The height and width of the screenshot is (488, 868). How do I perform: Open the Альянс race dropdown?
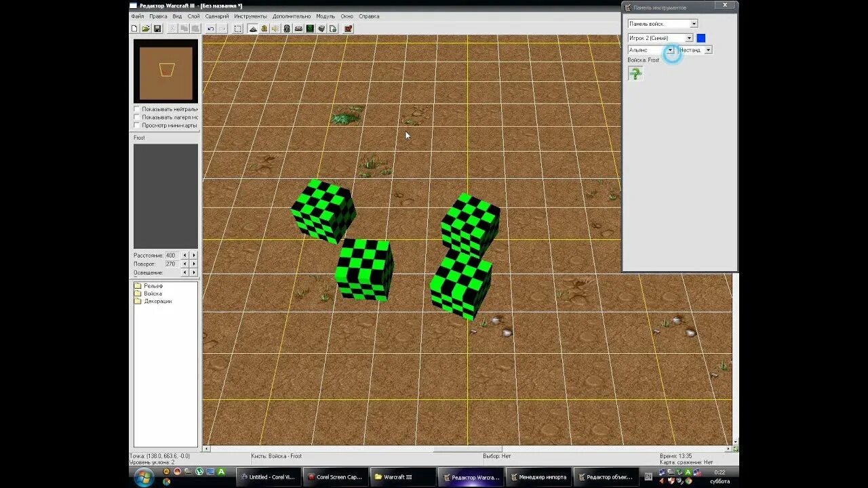click(x=651, y=50)
